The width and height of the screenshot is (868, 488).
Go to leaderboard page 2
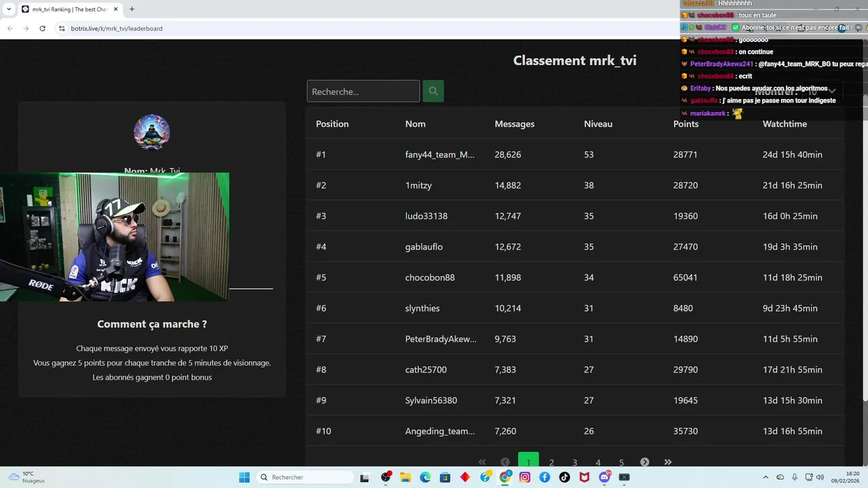[x=551, y=462]
